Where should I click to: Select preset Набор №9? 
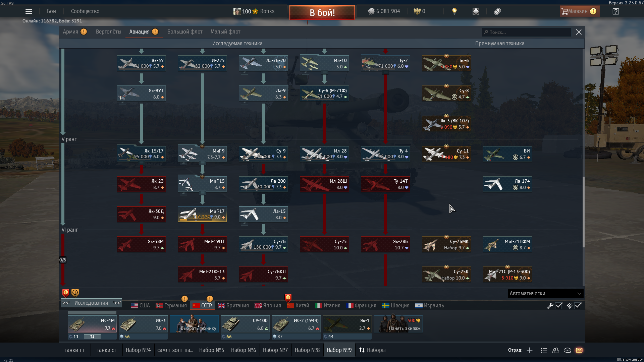(339, 350)
